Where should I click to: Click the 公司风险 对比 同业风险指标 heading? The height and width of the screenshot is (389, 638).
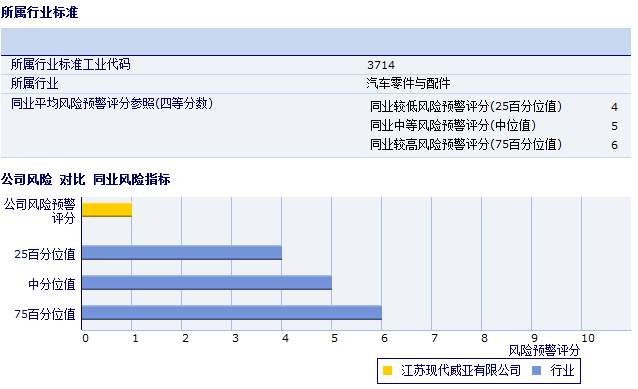click(85, 179)
